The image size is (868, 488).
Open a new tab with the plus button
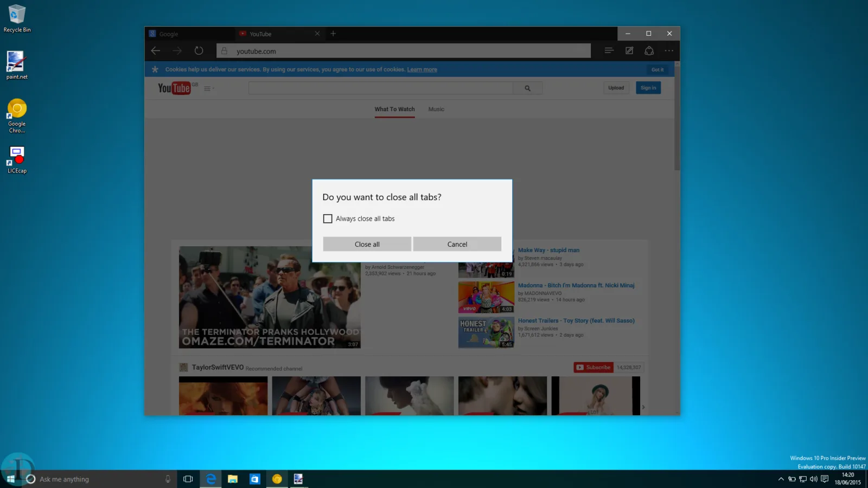point(333,34)
